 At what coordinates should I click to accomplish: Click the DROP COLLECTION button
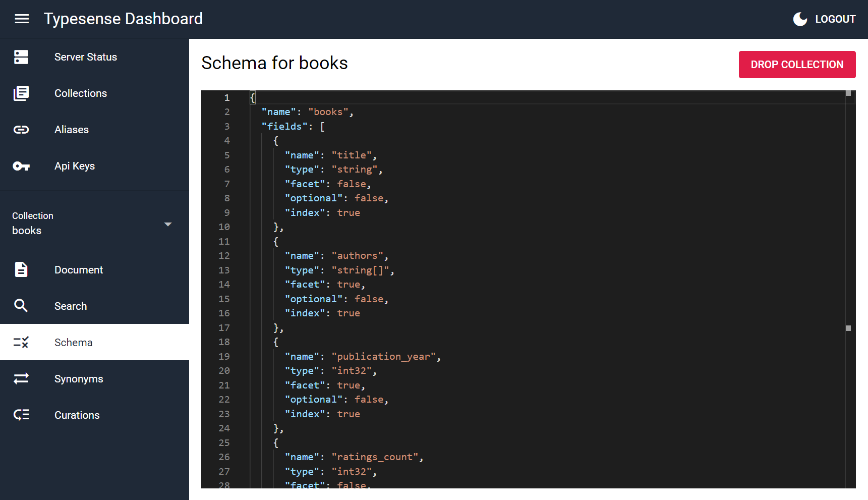tap(797, 65)
